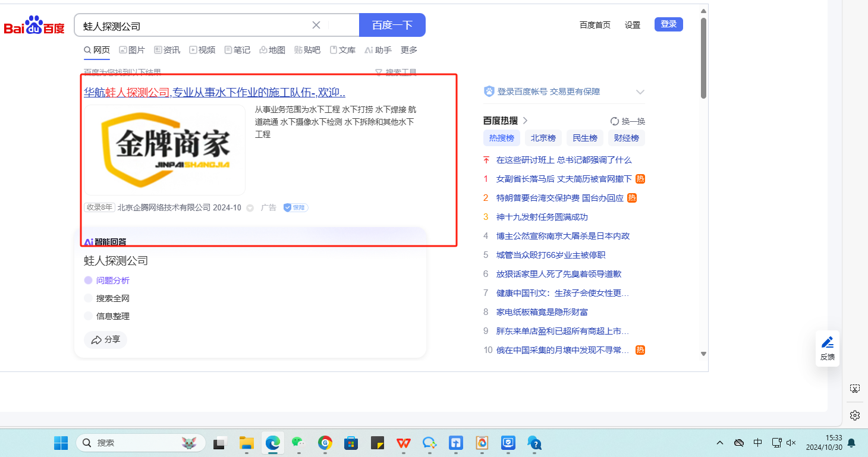This screenshot has height=457, width=868.
Task: Open the screenshot tool icon in the sidebar
Action: [855, 389]
